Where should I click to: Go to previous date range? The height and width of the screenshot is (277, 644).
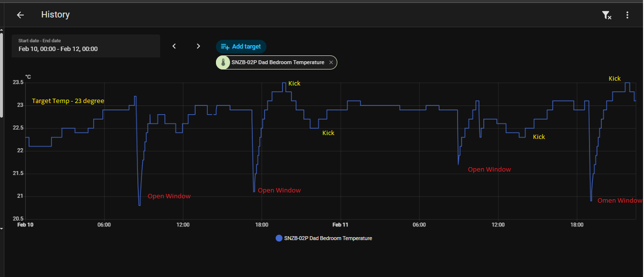tap(174, 46)
